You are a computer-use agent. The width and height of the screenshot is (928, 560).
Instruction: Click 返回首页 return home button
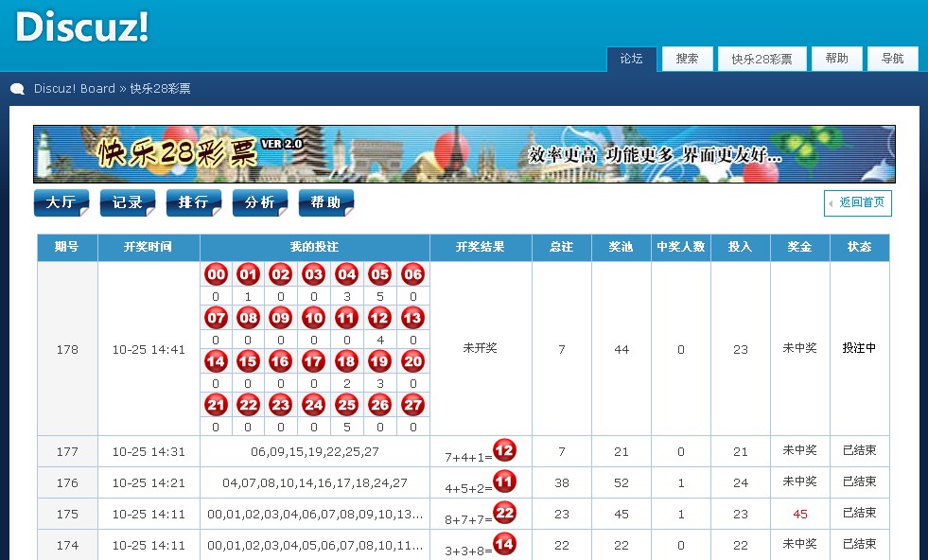point(858,203)
